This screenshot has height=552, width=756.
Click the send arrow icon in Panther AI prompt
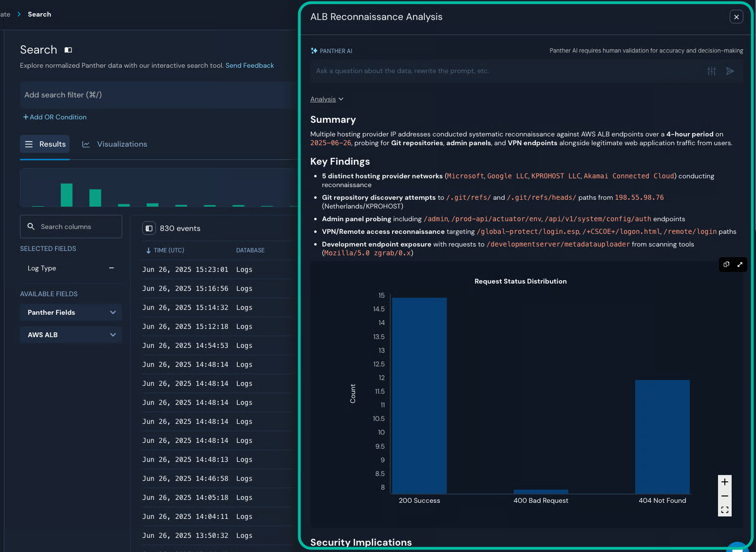(x=730, y=71)
